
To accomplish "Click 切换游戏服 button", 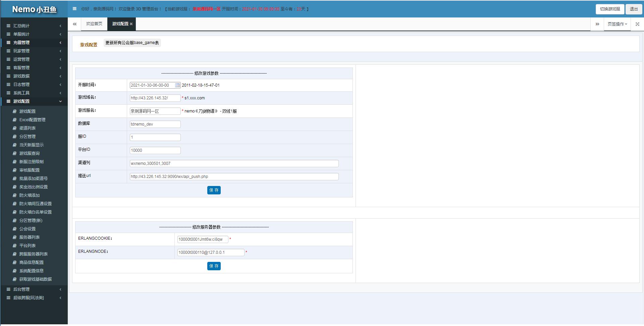I will (x=610, y=9).
